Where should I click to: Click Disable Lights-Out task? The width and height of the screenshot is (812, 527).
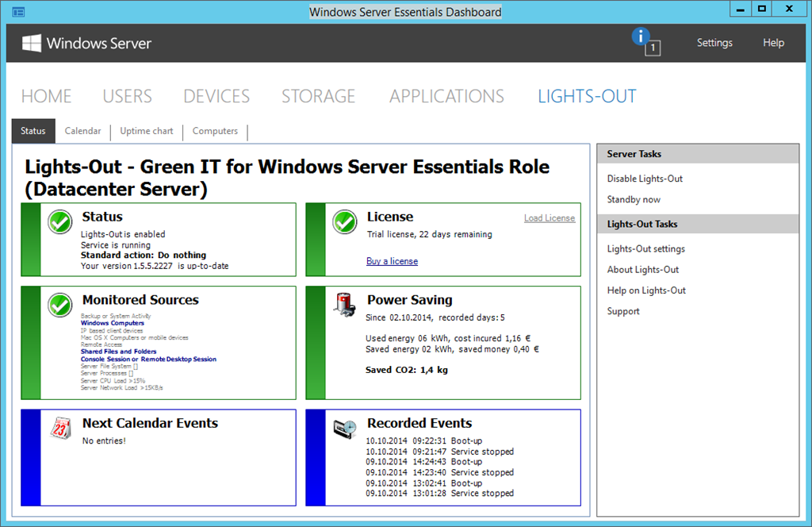(x=645, y=179)
